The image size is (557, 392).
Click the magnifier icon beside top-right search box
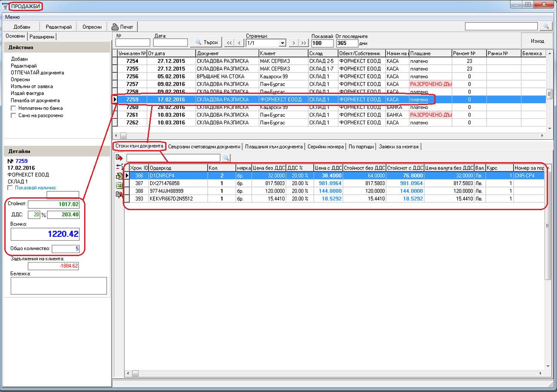tap(546, 27)
